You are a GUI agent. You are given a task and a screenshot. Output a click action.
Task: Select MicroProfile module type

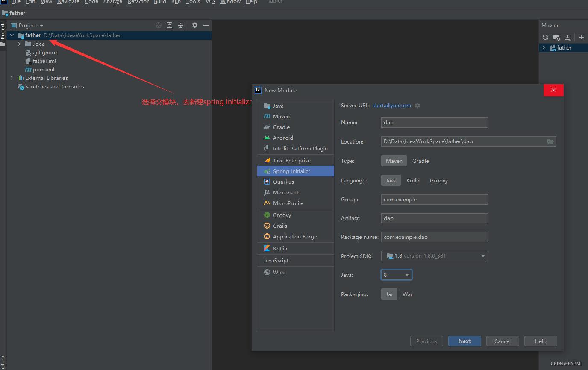click(x=296, y=203)
